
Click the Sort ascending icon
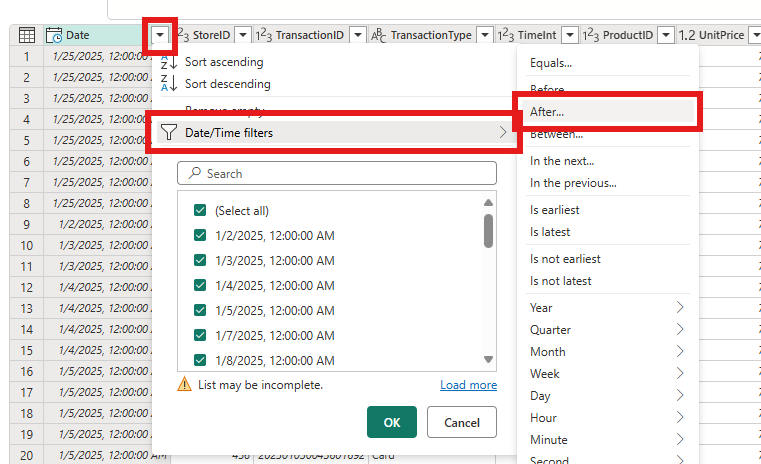point(168,62)
